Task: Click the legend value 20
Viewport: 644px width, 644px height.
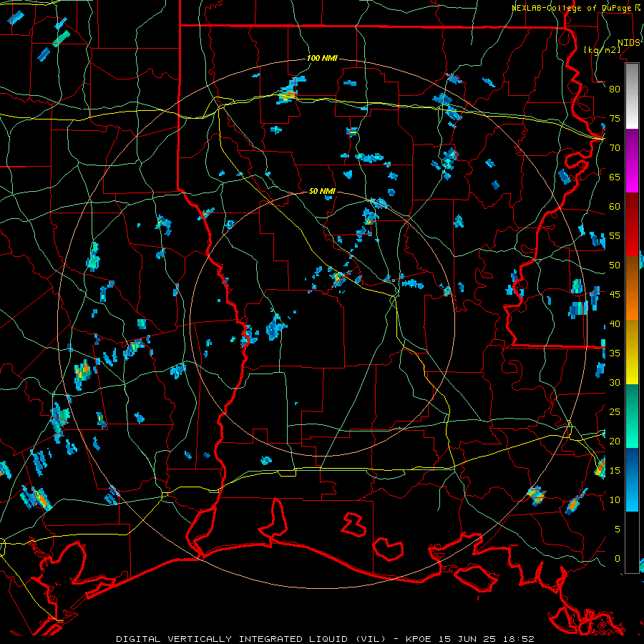Action: coord(615,441)
